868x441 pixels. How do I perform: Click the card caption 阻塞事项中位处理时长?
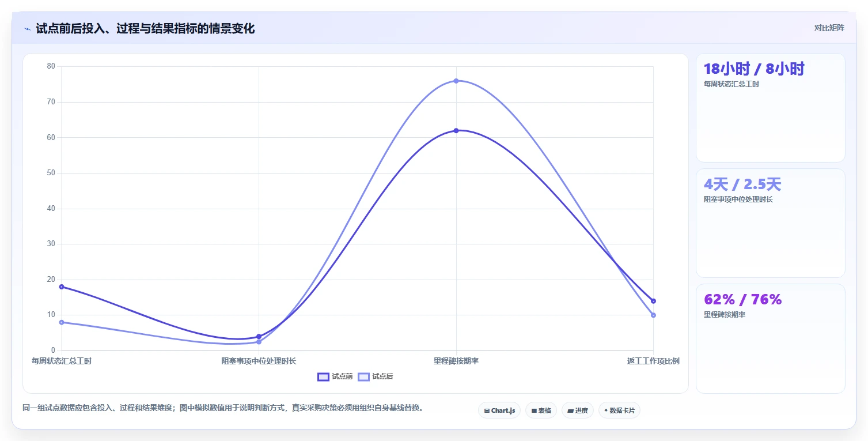[x=738, y=199]
